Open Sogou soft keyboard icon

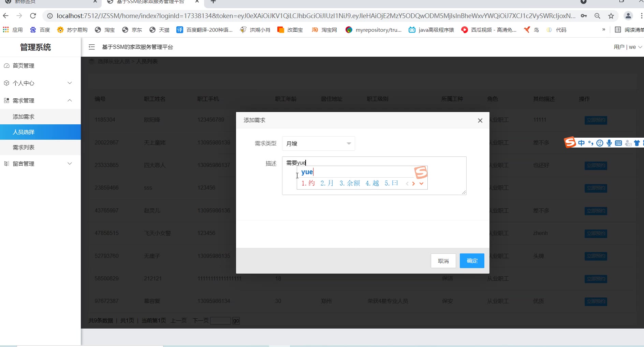tap(618, 143)
